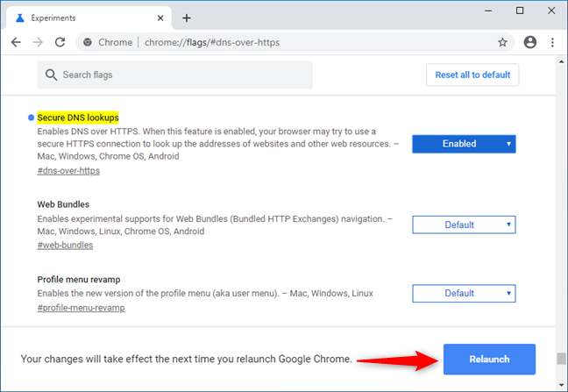Click the scrollbar up arrow

tap(562, 62)
